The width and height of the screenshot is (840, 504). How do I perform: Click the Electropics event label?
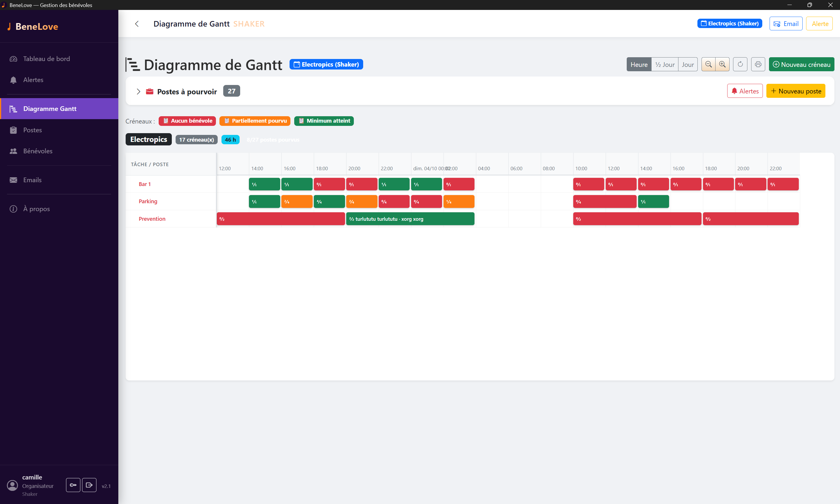coord(148,140)
